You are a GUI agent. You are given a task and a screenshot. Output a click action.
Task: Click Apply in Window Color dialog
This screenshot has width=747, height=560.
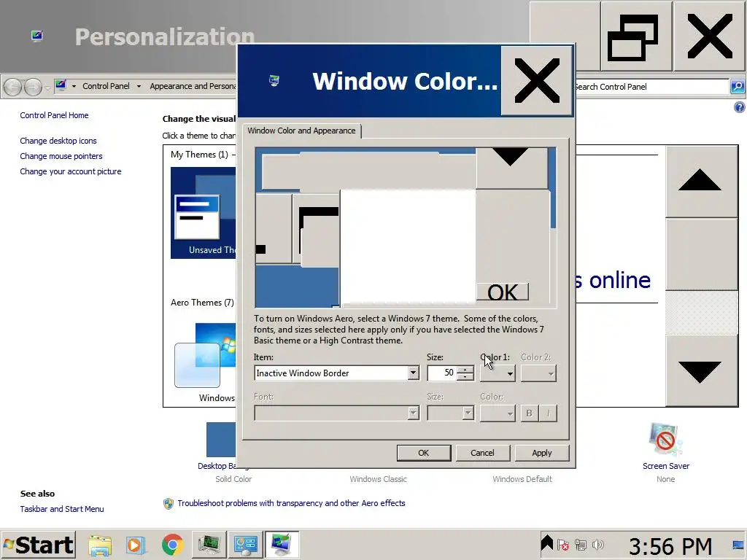[x=542, y=453]
